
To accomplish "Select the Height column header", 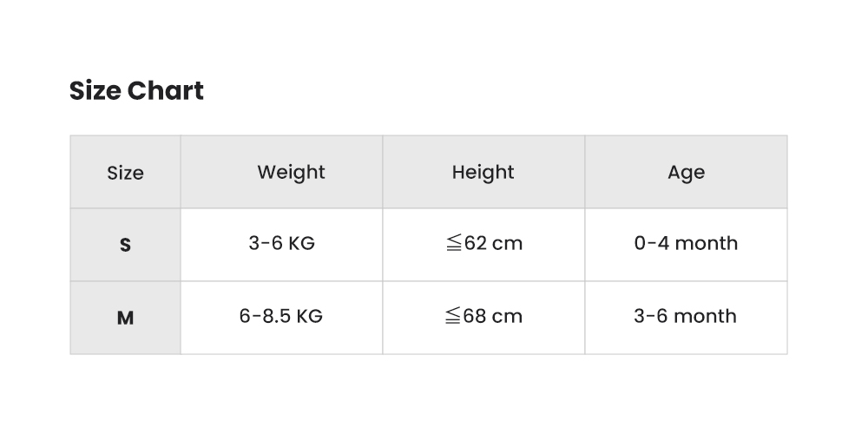I will (483, 172).
